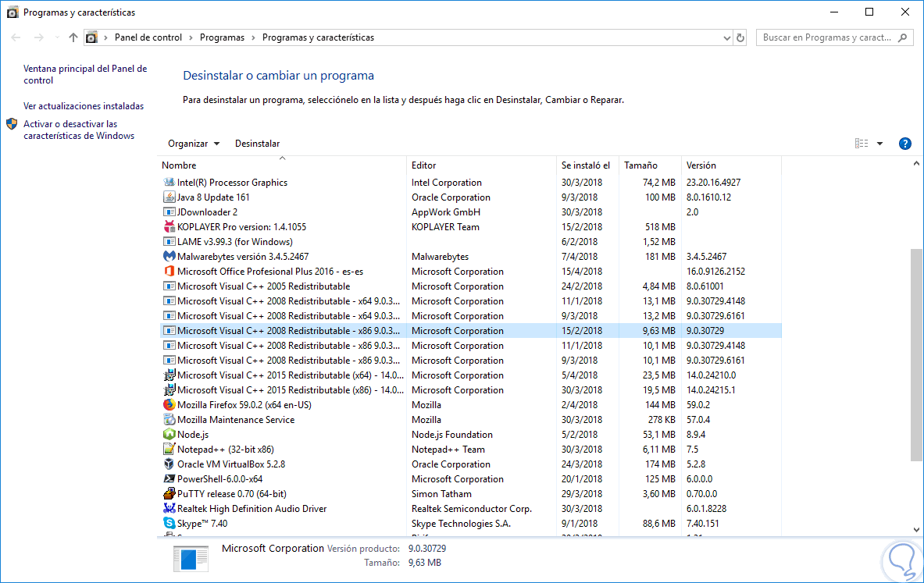The height and width of the screenshot is (583, 924).
Task: Click the Notepad++ icon
Action: point(169,450)
